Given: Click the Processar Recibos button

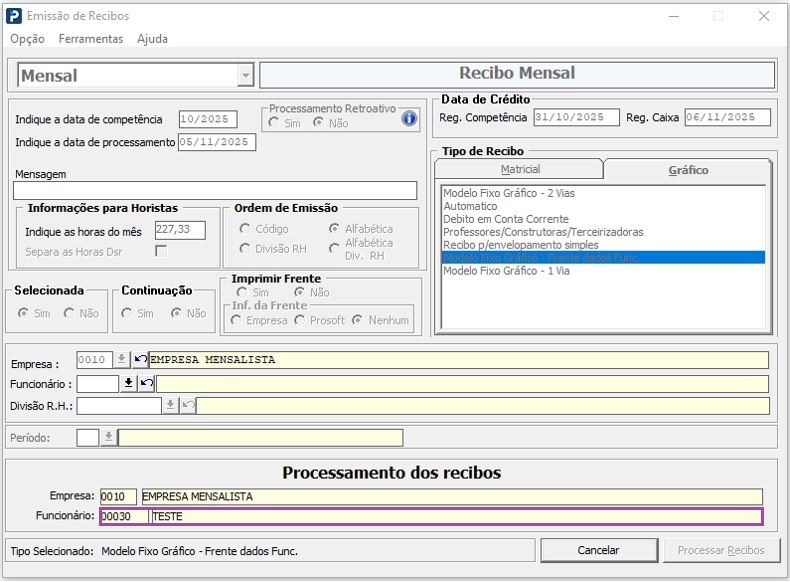Looking at the screenshot, I should coord(720,550).
